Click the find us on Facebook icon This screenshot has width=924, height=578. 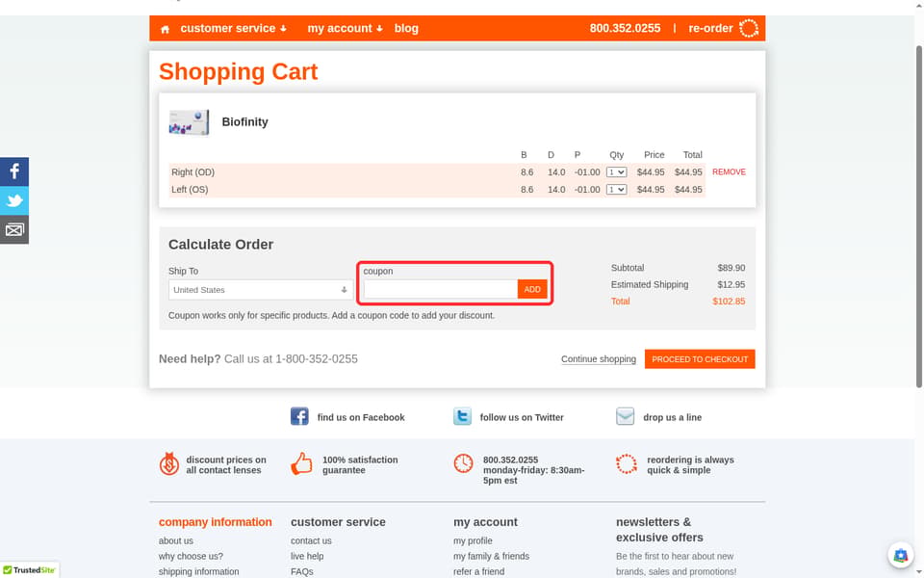point(299,416)
